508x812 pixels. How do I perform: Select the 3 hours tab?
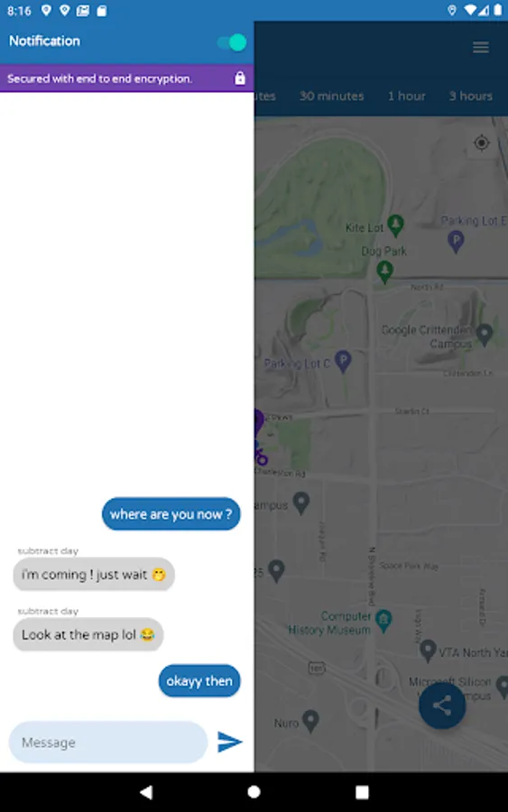(x=470, y=96)
